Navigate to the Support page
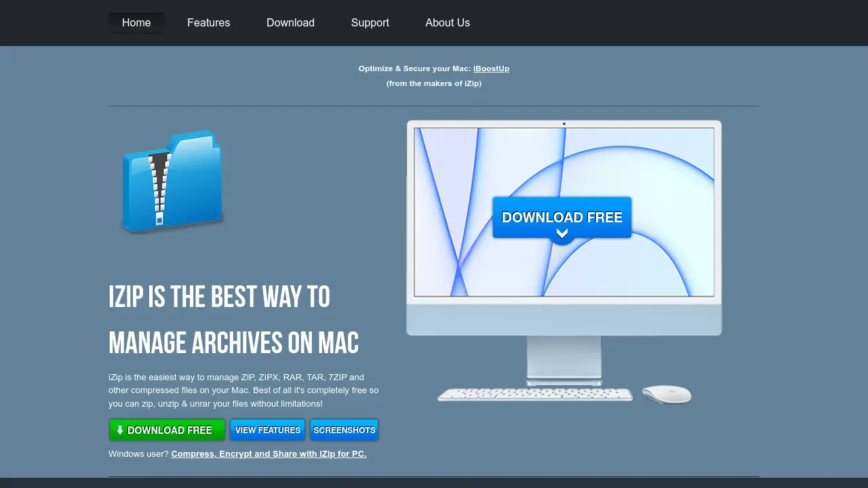The image size is (868, 488). pyautogui.click(x=370, y=22)
